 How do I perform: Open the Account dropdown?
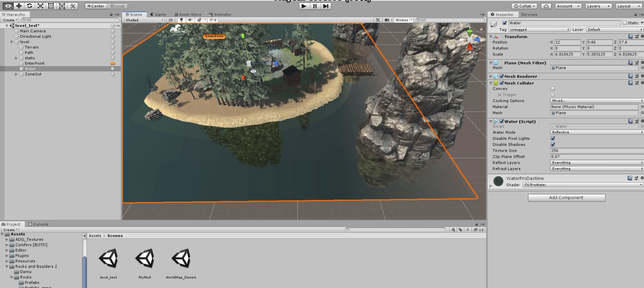tap(568, 6)
